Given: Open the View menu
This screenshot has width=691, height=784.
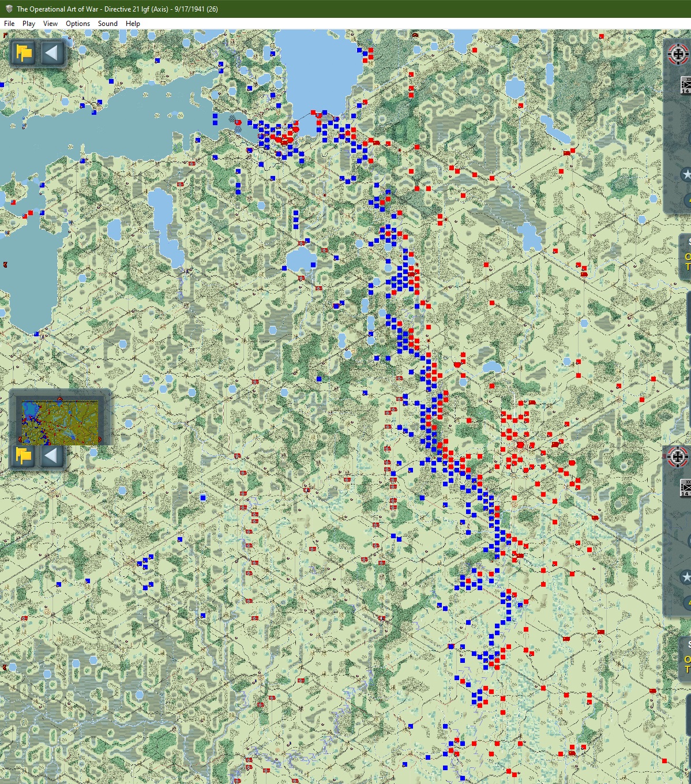Looking at the screenshot, I should point(50,24).
